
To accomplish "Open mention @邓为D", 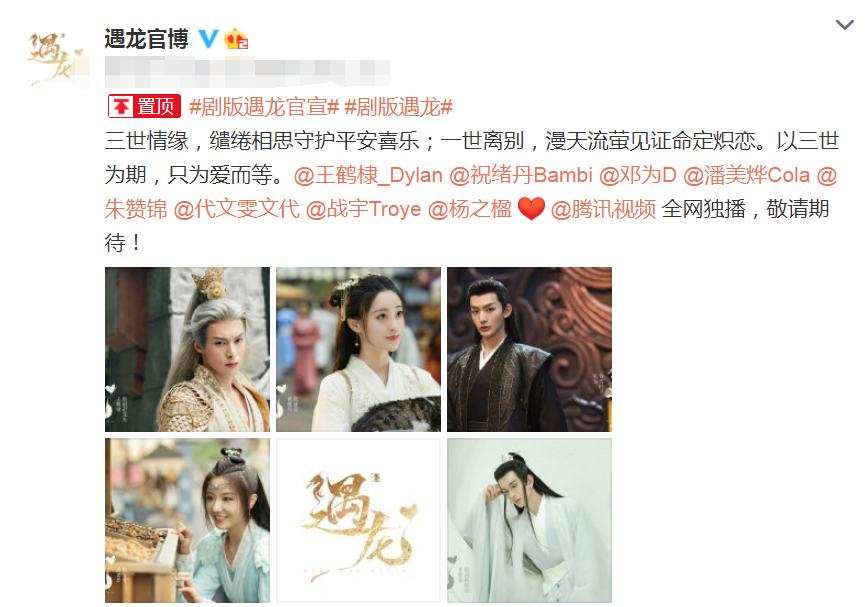I will [638, 175].
